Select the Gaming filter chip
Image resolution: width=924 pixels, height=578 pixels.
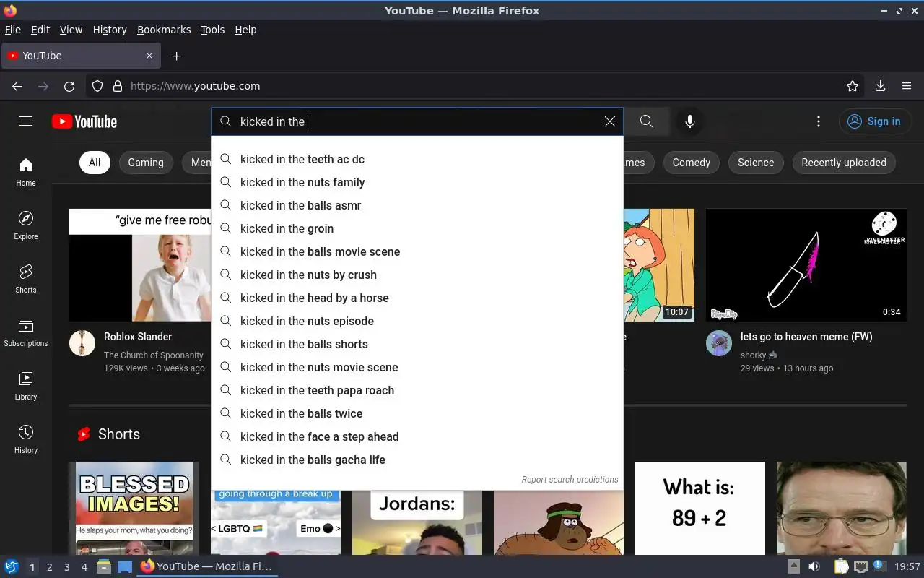[146, 163]
